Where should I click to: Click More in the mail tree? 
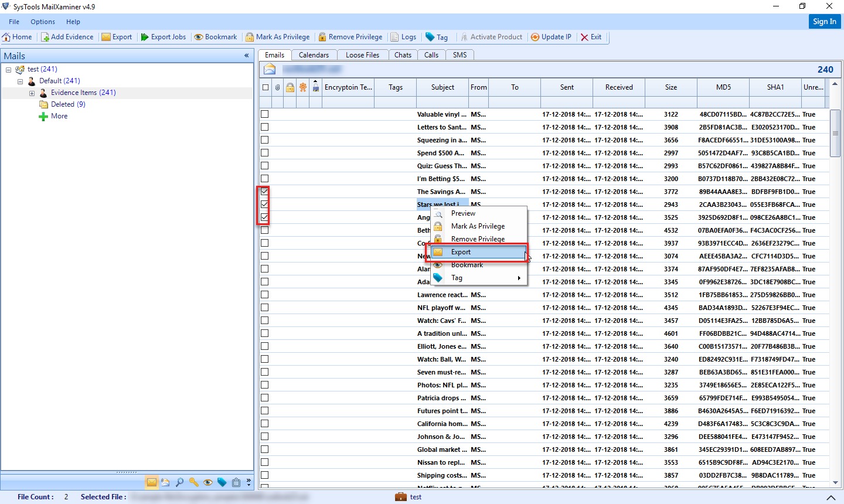[59, 116]
